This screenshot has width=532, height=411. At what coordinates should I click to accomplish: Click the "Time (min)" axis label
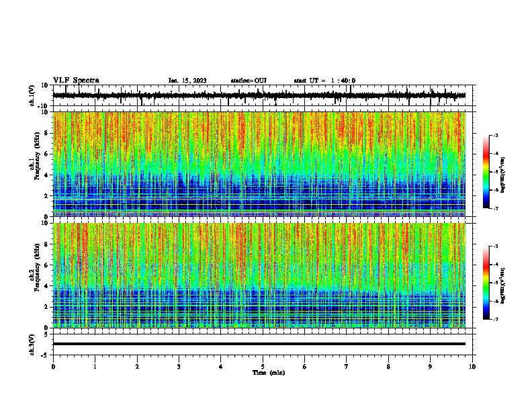269,373
